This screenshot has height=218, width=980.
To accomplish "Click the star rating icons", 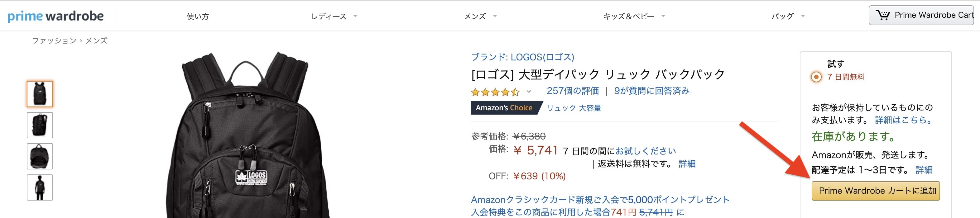I will pos(495,92).
